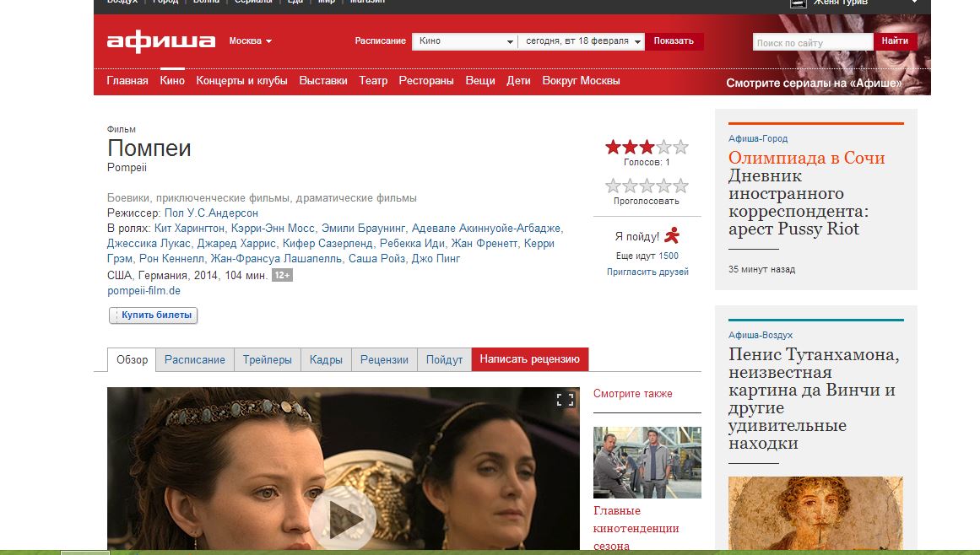Click the 35 минут назад timestamp
The image size is (980, 555).
pos(761,270)
